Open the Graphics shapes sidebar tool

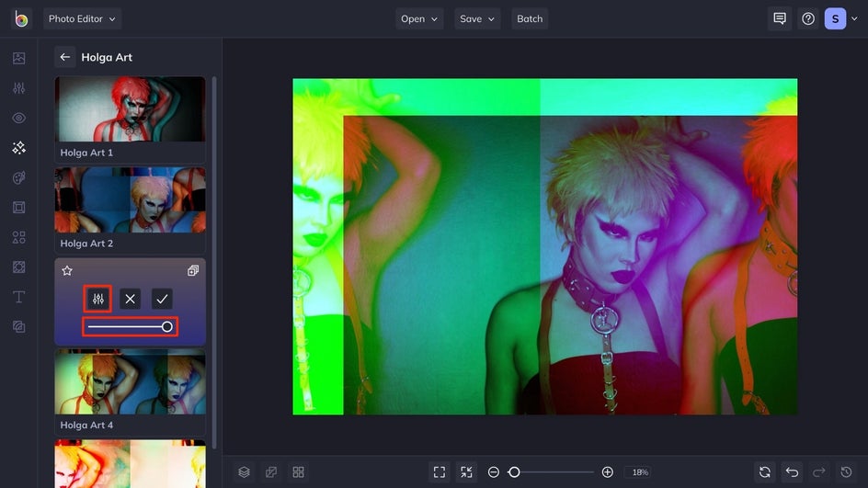pos(18,237)
